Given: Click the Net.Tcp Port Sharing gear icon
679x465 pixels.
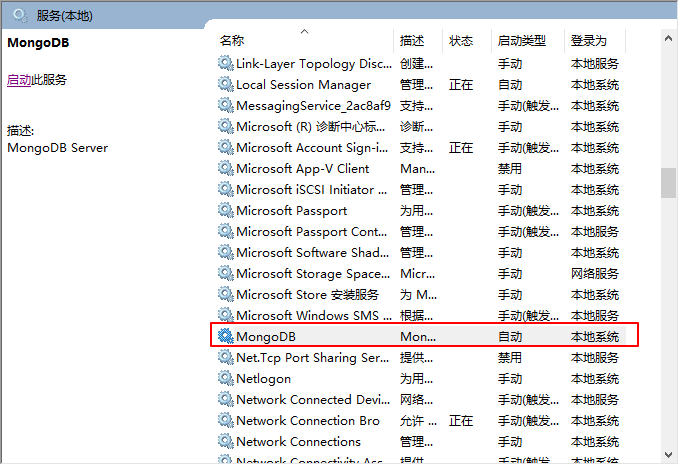Looking at the screenshot, I should pos(226,357).
